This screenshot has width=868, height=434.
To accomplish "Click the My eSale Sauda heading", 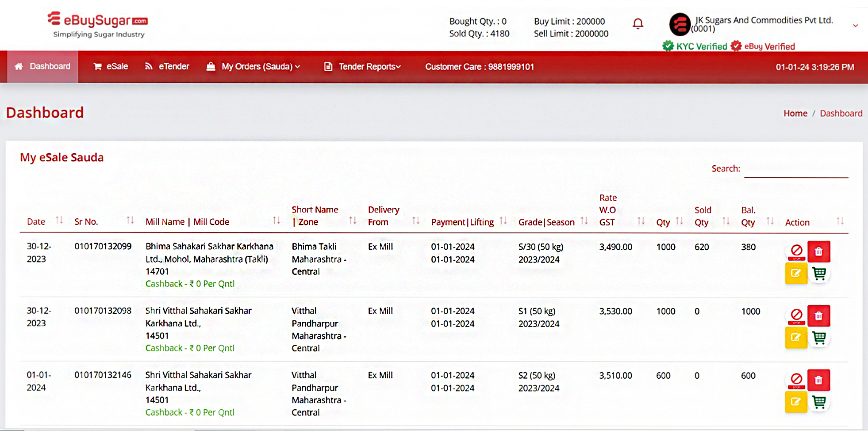I will click(x=61, y=158).
